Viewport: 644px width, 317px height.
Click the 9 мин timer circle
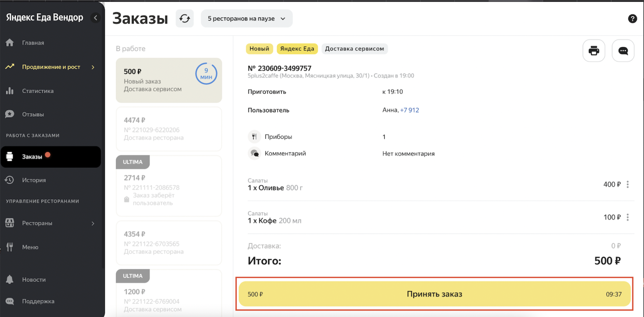(206, 74)
